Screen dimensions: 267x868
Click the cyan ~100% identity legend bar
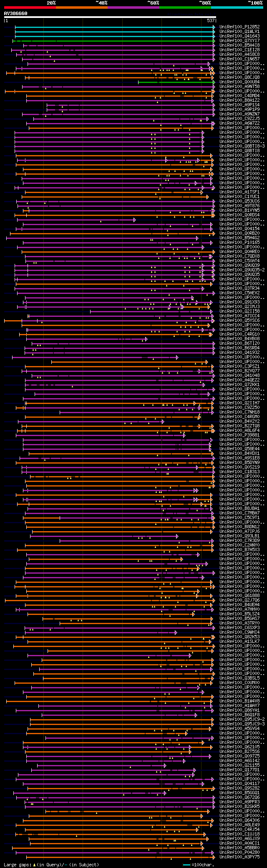pyautogui.click(x=237, y=8)
